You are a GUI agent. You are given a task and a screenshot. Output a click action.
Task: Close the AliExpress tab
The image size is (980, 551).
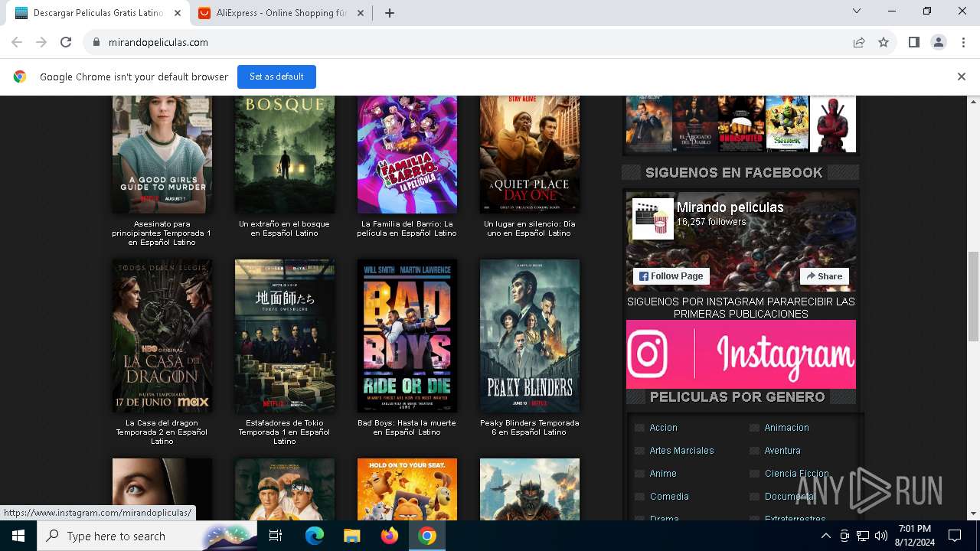[x=360, y=13]
